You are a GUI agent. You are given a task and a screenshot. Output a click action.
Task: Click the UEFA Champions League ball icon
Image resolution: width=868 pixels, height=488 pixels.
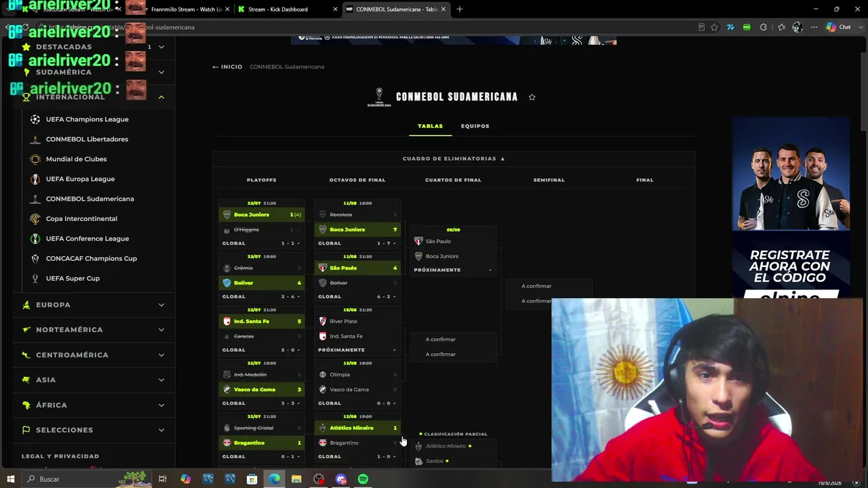[x=35, y=119]
